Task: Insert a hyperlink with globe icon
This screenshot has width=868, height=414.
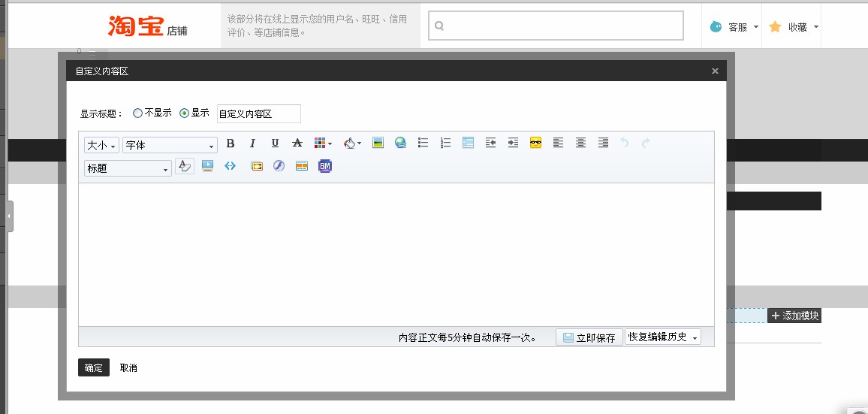Action: 401,143
